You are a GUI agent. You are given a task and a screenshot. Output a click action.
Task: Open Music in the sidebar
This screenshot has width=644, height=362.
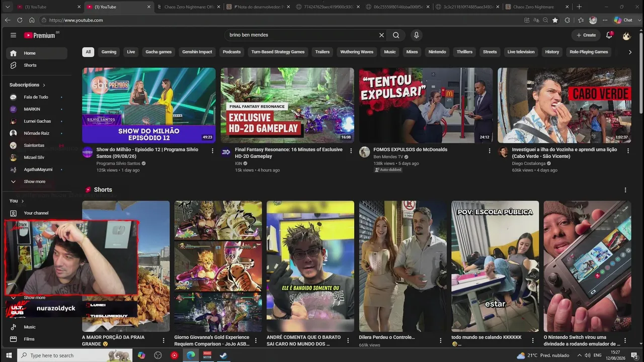tap(37, 327)
